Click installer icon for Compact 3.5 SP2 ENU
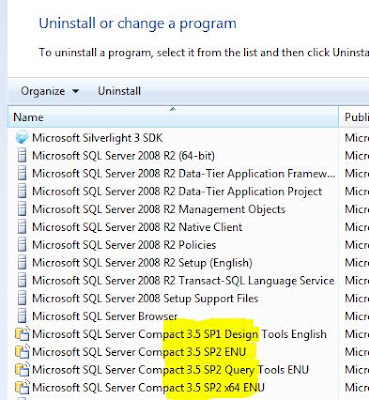The width and height of the screenshot is (369, 400). pos(22,352)
